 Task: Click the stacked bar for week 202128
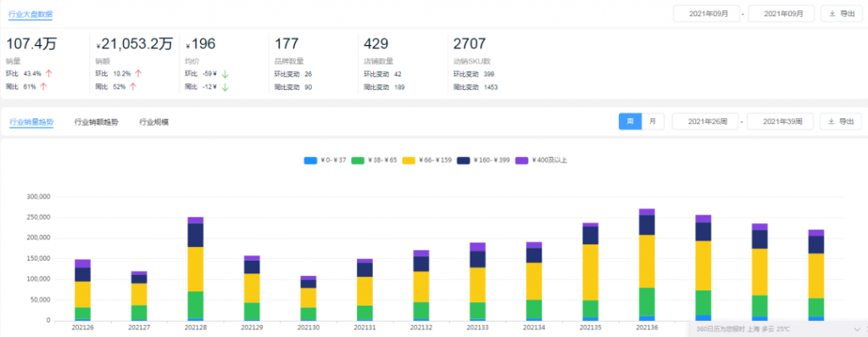[x=196, y=269]
